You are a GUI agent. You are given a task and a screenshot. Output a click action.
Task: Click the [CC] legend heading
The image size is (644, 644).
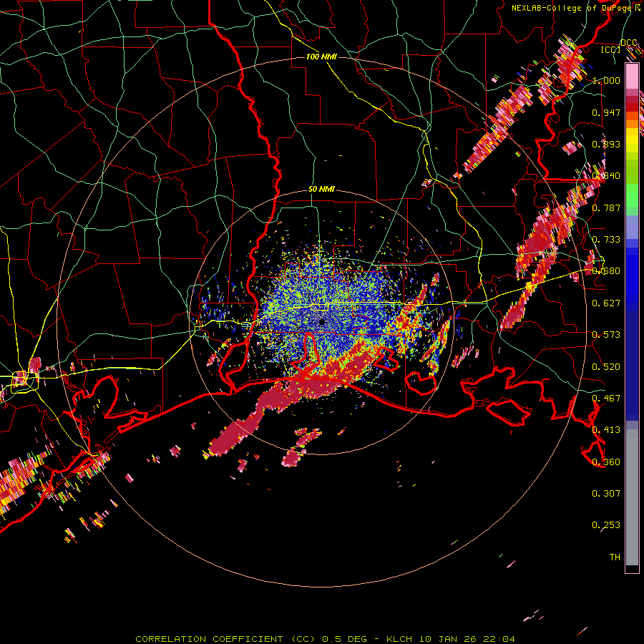pos(611,49)
